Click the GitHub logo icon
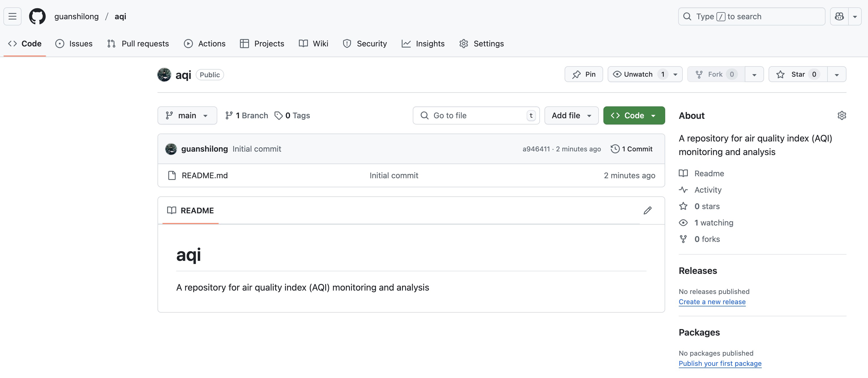Viewport: 868px width, 378px height. pos(37,16)
